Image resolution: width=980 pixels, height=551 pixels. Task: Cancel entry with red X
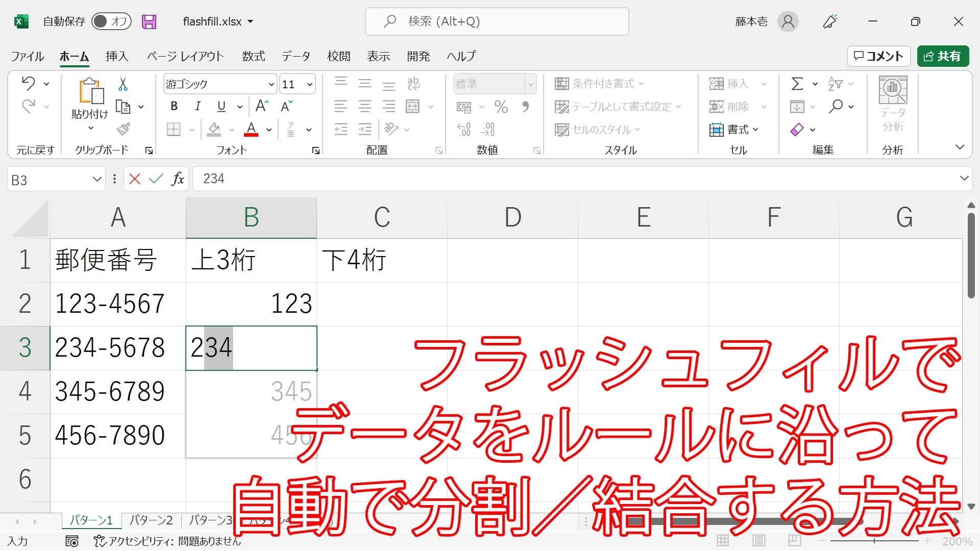(135, 179)
